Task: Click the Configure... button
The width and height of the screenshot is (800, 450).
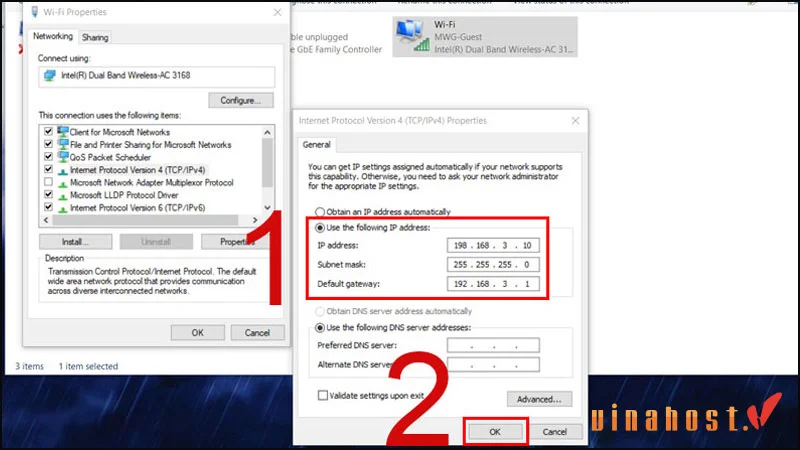Action: pyautogui.click(x=241, y=101)
